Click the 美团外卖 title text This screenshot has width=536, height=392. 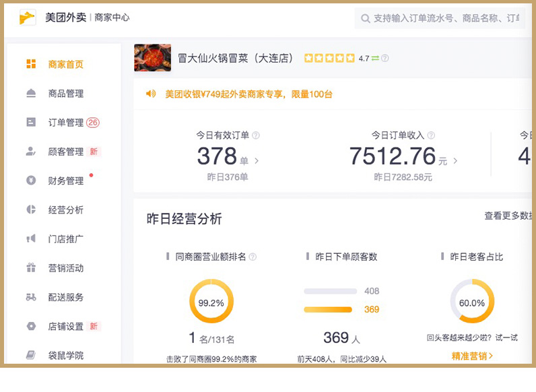coord(65,18)
